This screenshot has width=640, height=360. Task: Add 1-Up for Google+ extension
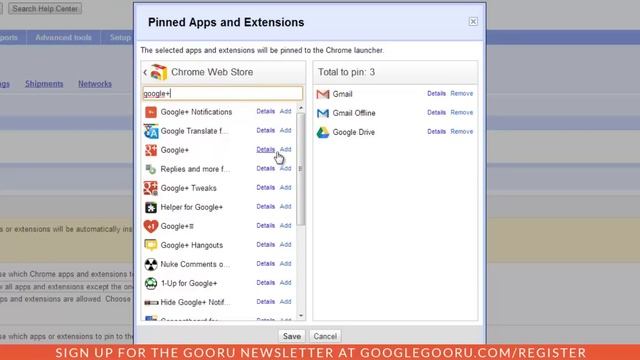tap(285, 283)
